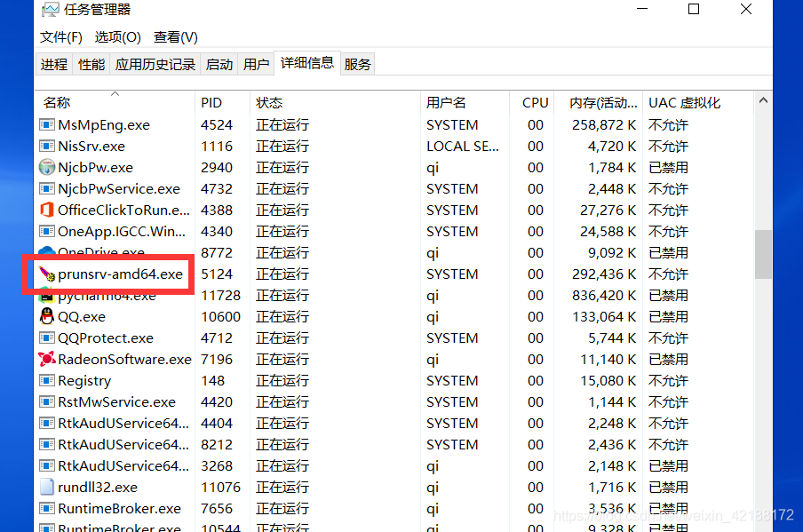The width and height of the screenshot is (803, 532).
Task: Click the prunsrv-amd64.exe feather icon
Action: pyautogui.click(x=46, y=274)
